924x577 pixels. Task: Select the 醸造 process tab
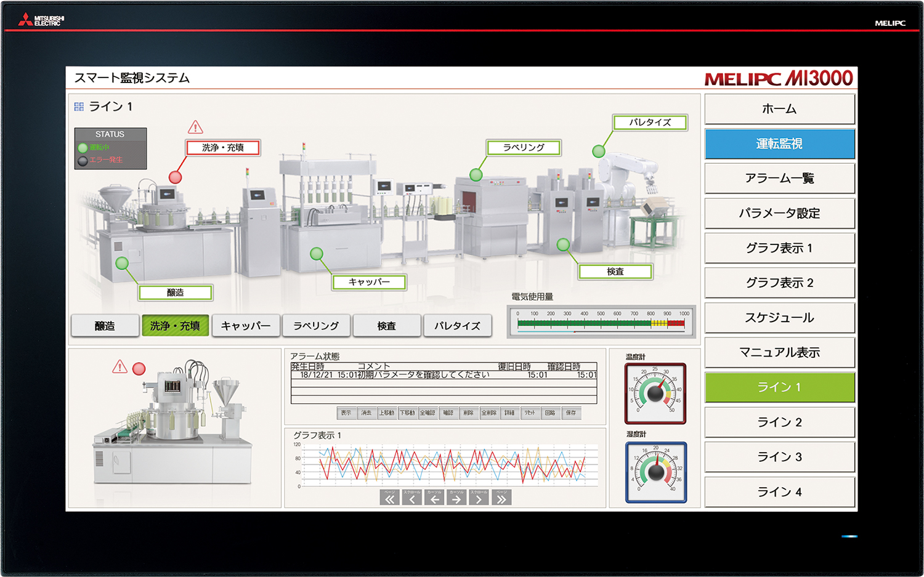(x=105, y=326)
